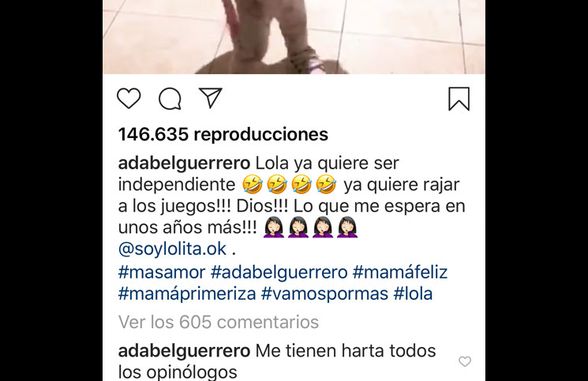
Task: Open the @soylolita.ok profile mention
Action: click(172, 249)
